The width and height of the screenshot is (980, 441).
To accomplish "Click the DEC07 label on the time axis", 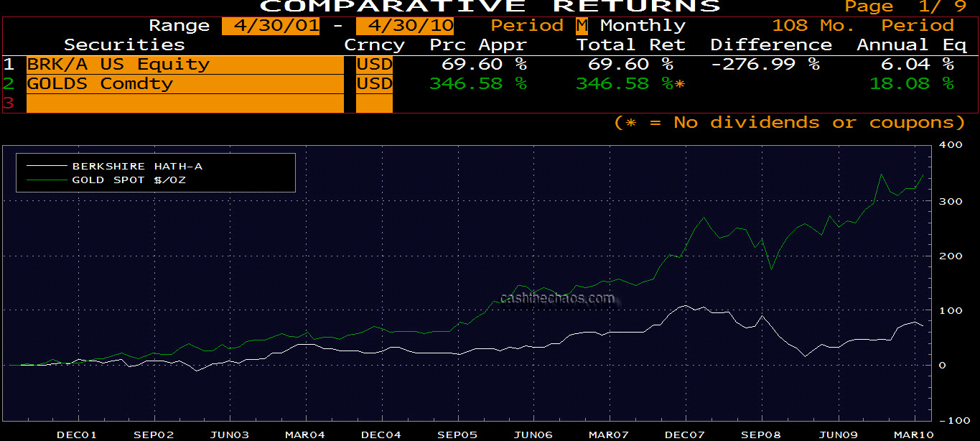I will click(x=686, y=435).
